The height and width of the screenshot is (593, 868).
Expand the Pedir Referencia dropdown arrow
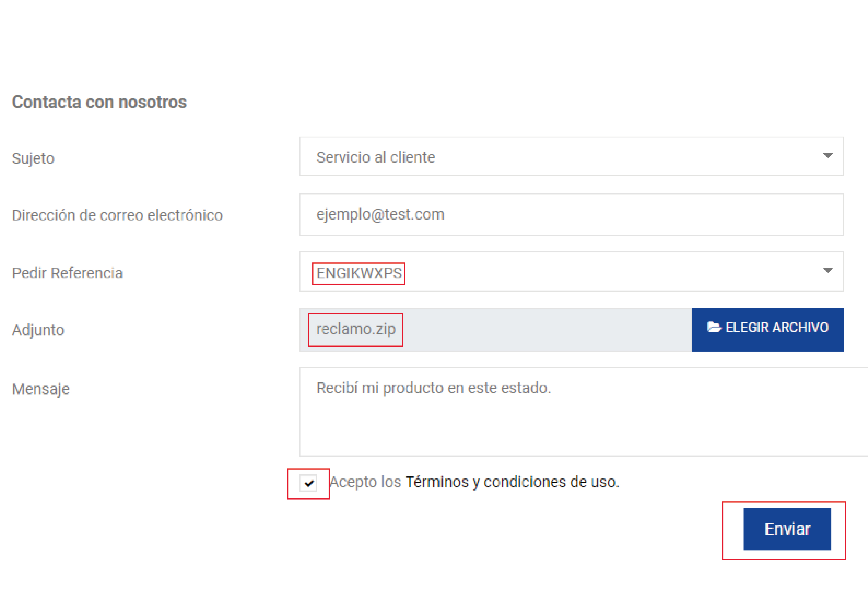click(x=828, y=270)
